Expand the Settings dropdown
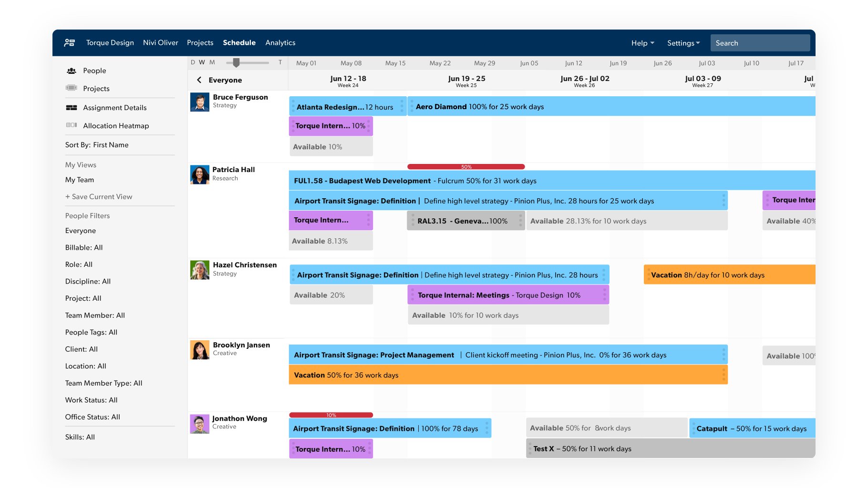The image size is (868, 488). click(x=683, y=43)
